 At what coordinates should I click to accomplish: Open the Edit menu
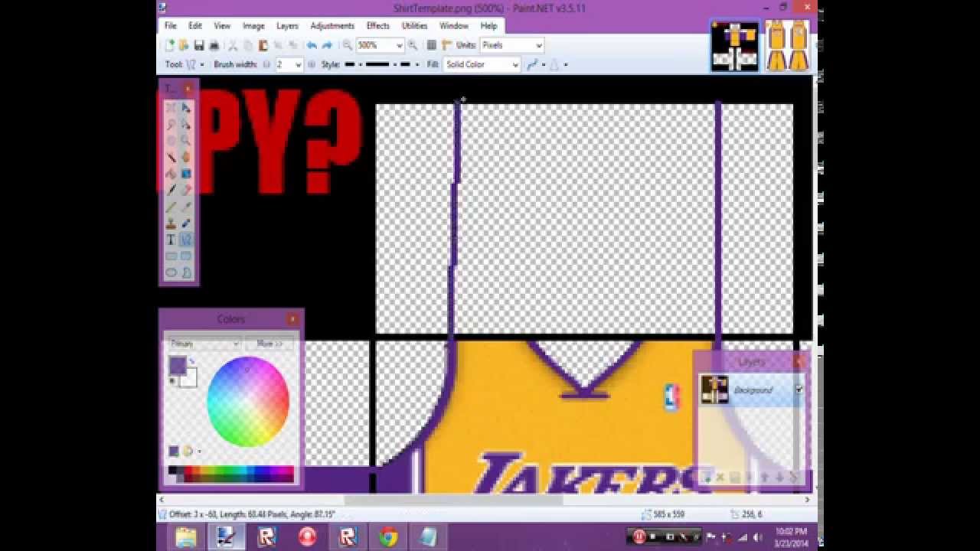[195, 25]
